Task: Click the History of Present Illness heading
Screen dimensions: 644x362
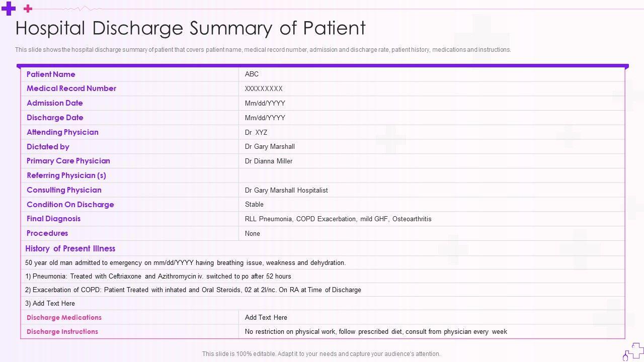Action: tap(70, 248)
